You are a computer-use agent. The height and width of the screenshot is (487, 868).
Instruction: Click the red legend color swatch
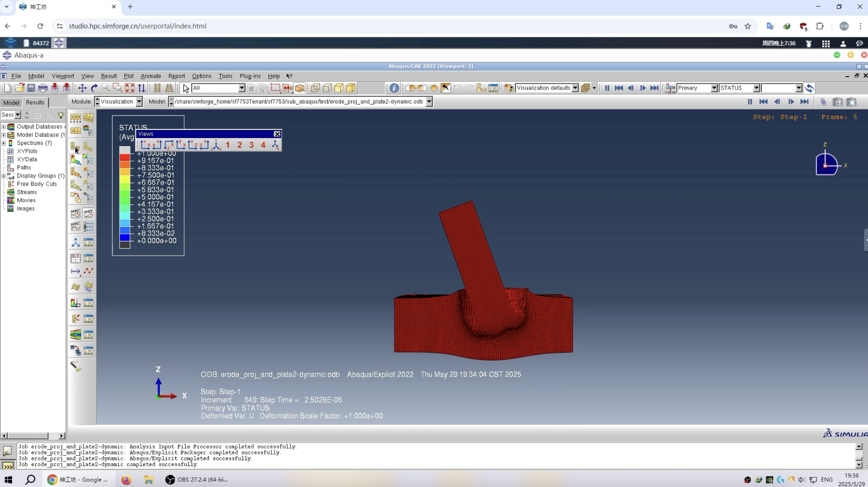[x=125, y=157]
